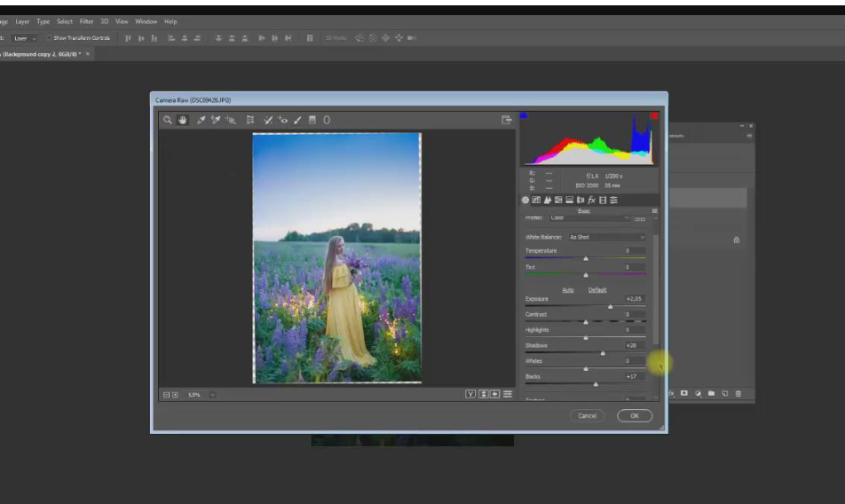Select the Zoom tool in Camera Raw
Viewport: 845px width, 504px height.
point(168,120)
